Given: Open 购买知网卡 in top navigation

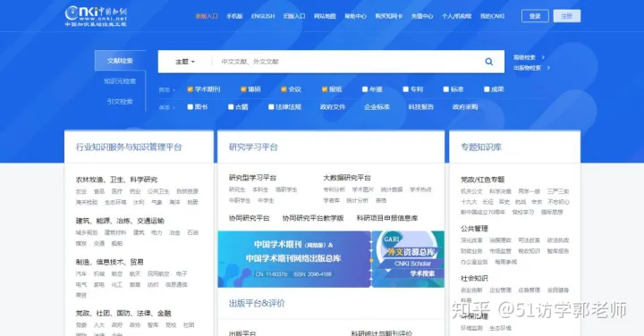Looking at the screenshot, I should (388, 16).
